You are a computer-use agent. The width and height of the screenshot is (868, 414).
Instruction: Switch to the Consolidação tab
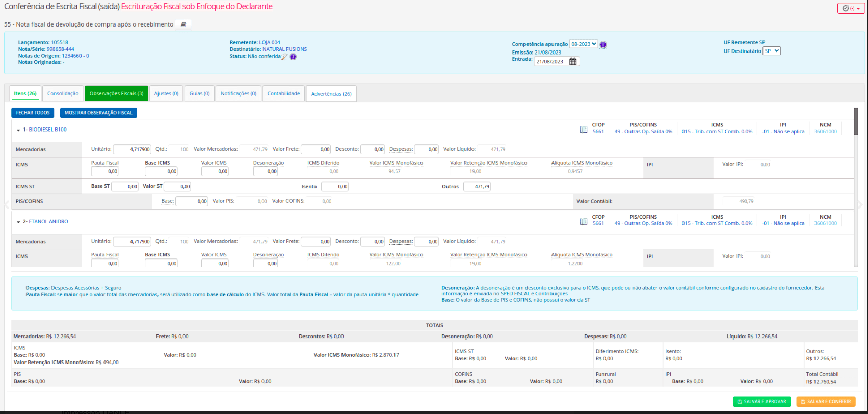click(63, 93)
